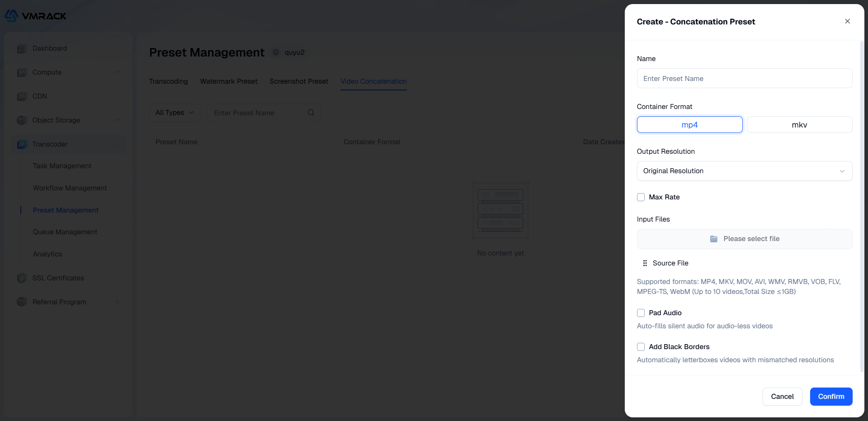Focus the preset name search field
The width and height of the screenshot is (868, 421).
pos(264,113)
